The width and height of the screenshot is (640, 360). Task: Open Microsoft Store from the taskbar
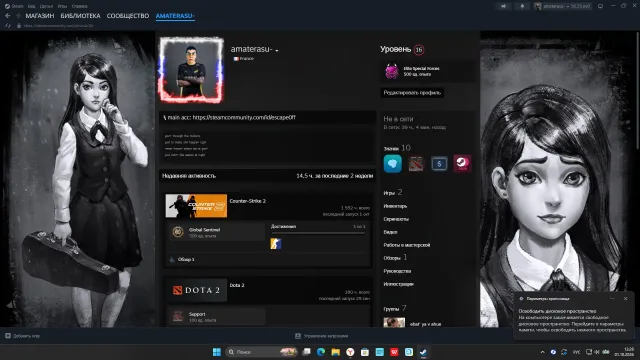pyautogui.click(x=365, y=352)
